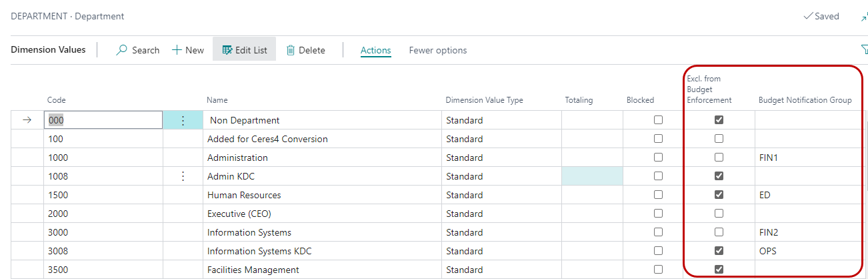The image size is (868, 279).
Task: Open Dimension Value Type for Information Systems
Action: [x=500, y=232]
